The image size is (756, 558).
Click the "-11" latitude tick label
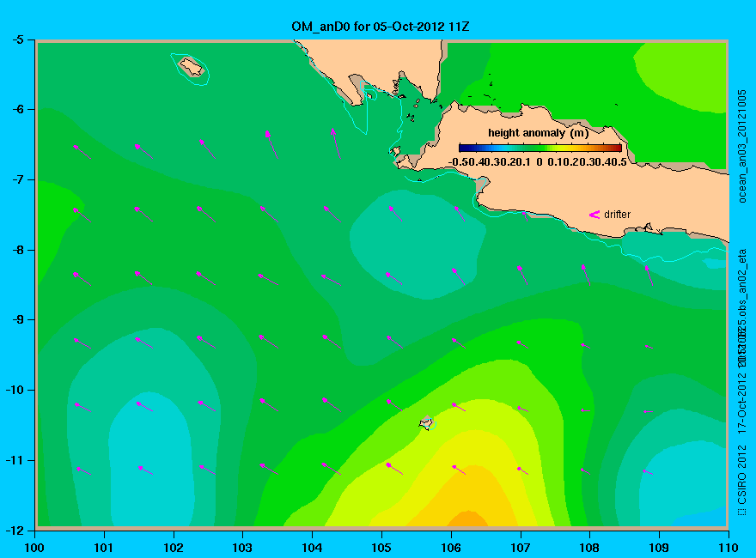pos(15,460)
